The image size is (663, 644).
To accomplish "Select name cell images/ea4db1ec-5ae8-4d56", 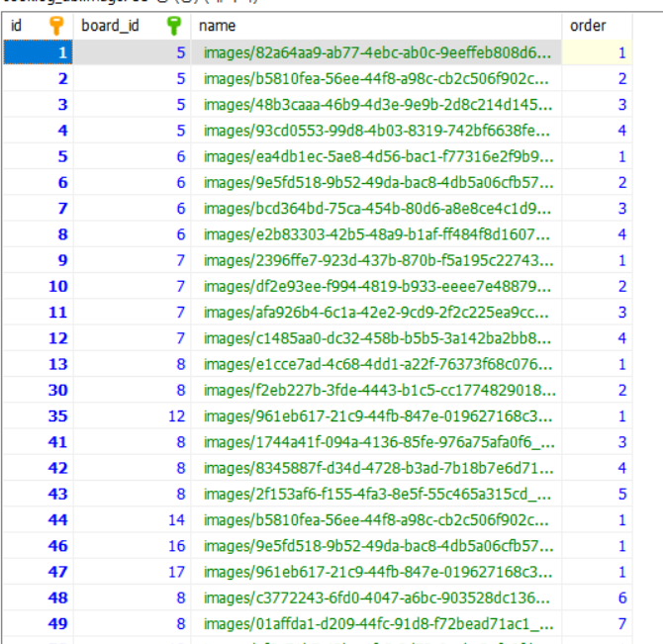I will click(376, 156).
